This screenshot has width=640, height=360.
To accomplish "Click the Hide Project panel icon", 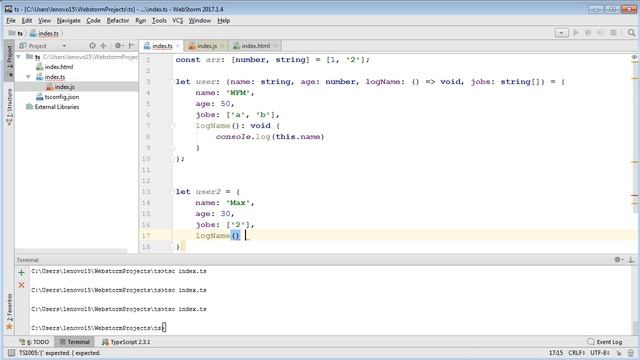I will point(131,46).
